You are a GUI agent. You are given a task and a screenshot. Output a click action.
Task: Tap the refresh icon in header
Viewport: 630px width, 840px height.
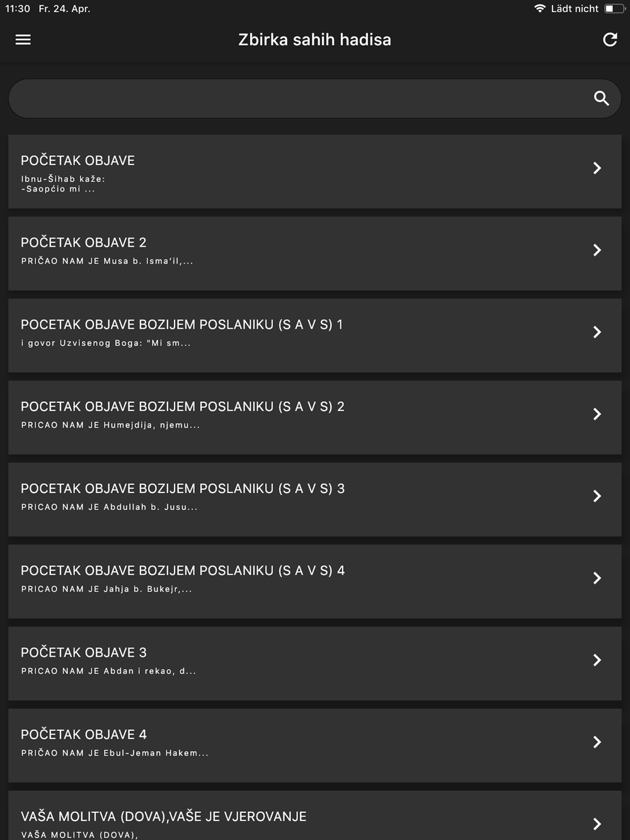click(x=610, y=40)
